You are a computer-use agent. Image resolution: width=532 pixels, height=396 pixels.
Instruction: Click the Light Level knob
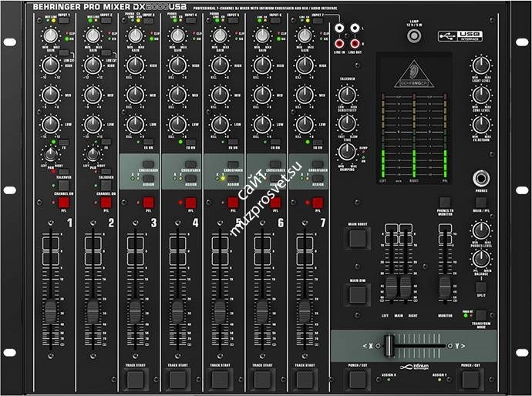[x=481, y=65]
